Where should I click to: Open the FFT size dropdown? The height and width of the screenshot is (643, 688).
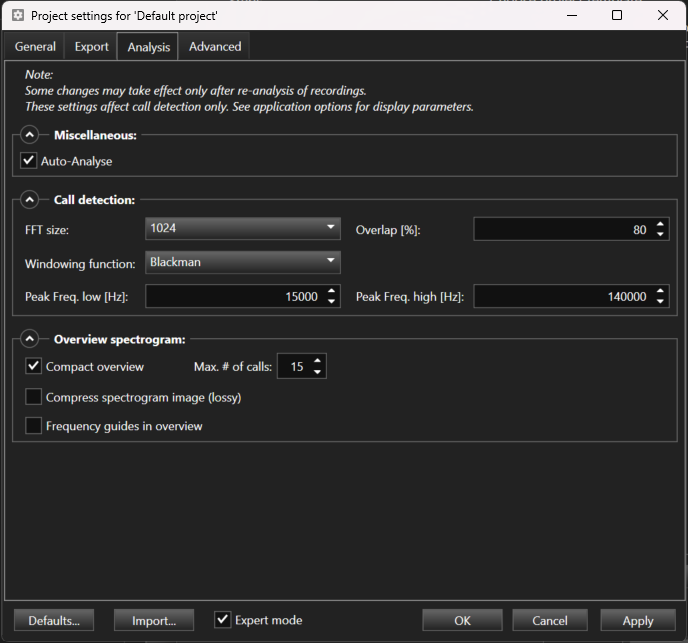click(x=242, y=229)
